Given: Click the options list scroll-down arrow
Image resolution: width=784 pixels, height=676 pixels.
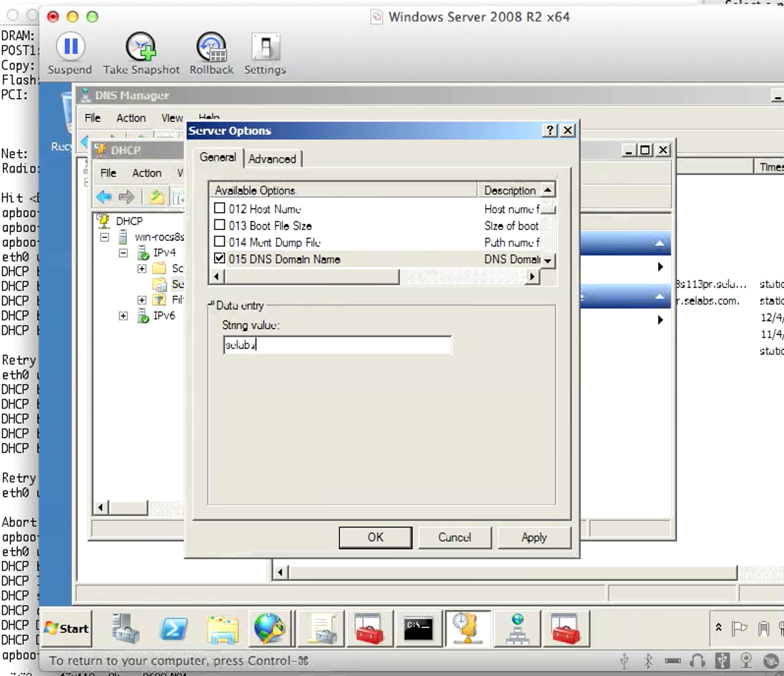Looking at the screenshot, I should pos(547,260).
